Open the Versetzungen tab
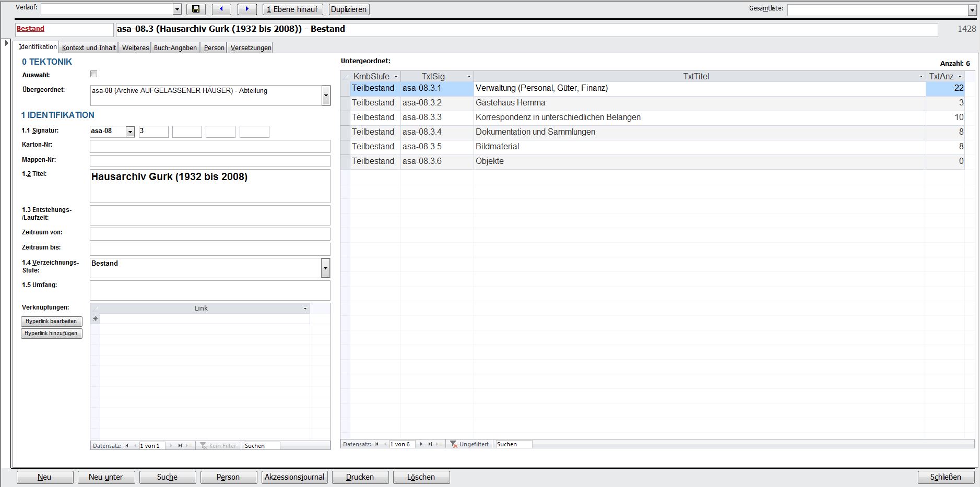The height and width of the screenshot is (487, 980). click(x=251, y=48)
